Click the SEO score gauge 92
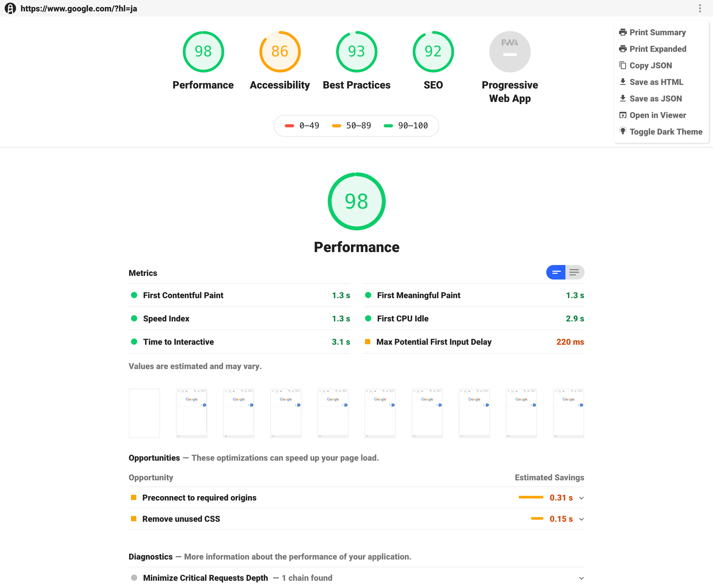 (x=433, y=52)
